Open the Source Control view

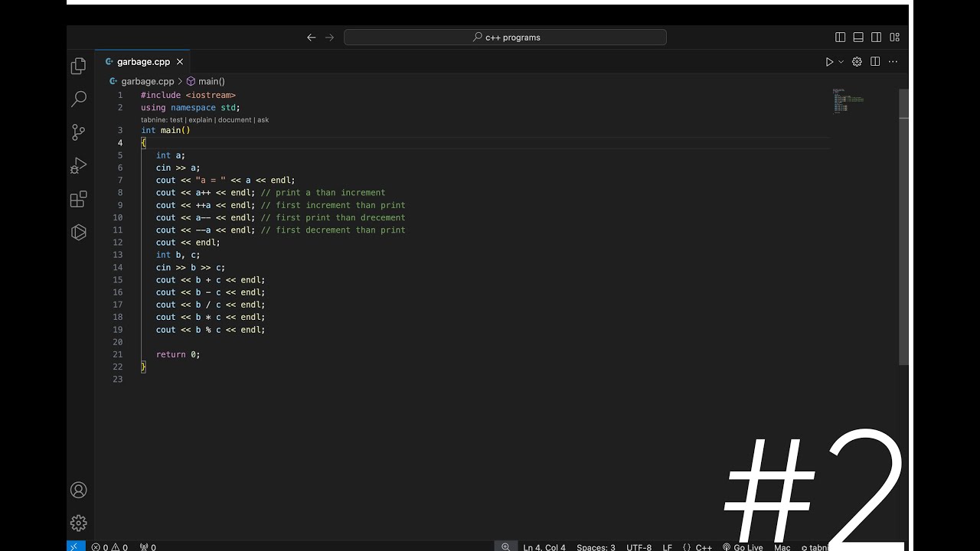pos(78,132)
